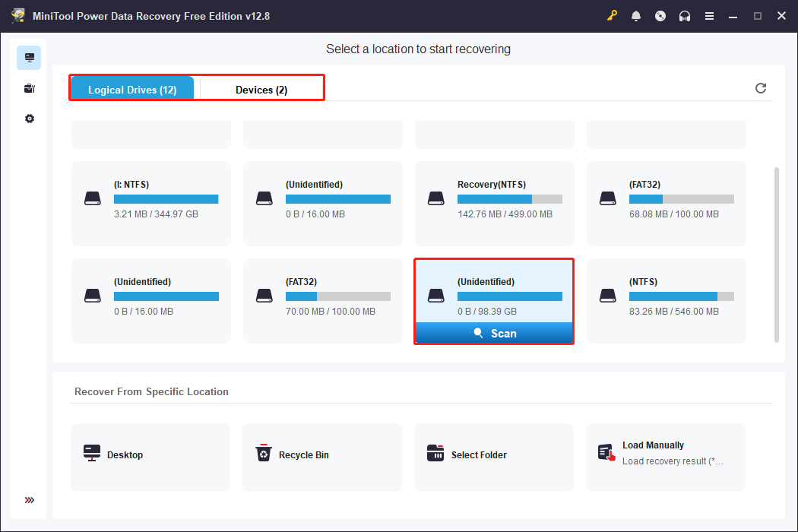
Task: Launch the bootable media builder disc icon
Action: click(660, 15)
